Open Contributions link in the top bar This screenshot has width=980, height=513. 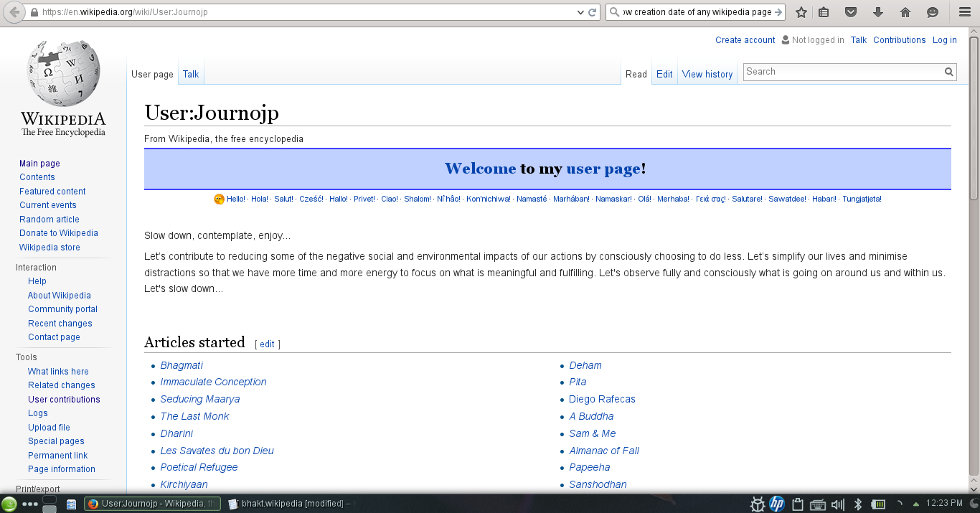pyautogui.click(x=900, y=40)
